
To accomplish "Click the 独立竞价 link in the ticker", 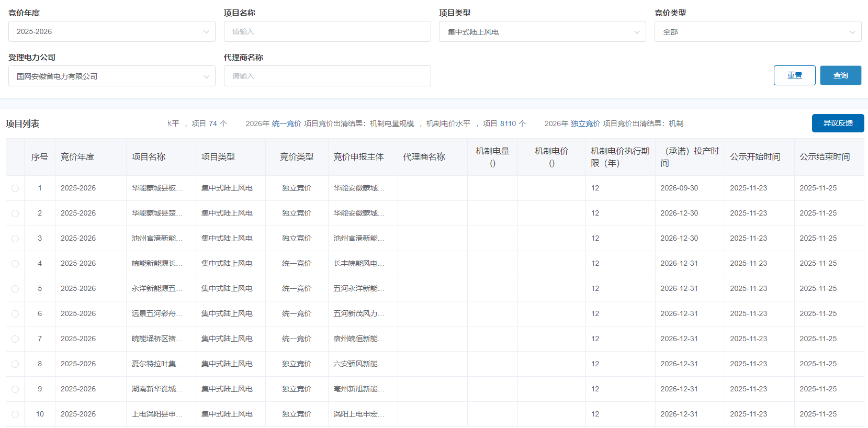I will pos(585,123).
